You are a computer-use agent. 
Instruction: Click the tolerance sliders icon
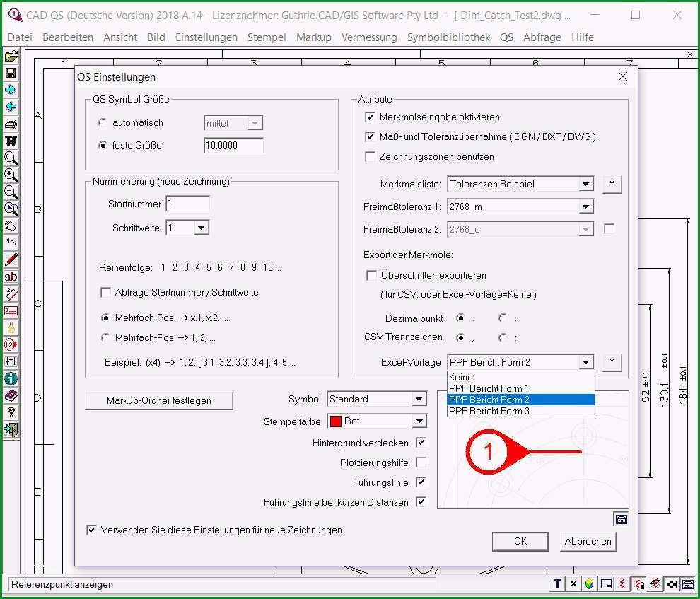(x=11, y=361)
